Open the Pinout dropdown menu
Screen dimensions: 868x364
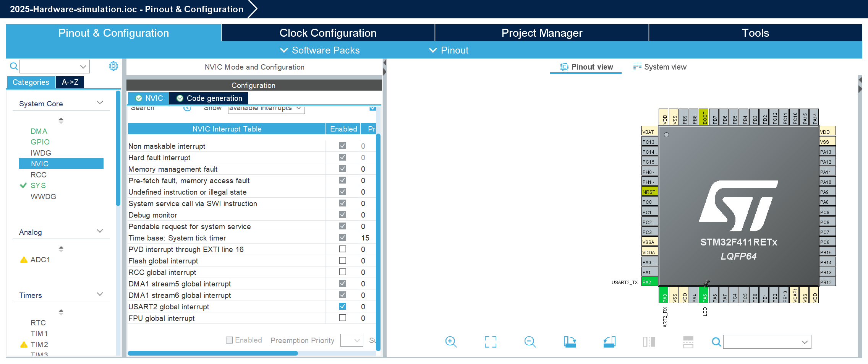449,50
